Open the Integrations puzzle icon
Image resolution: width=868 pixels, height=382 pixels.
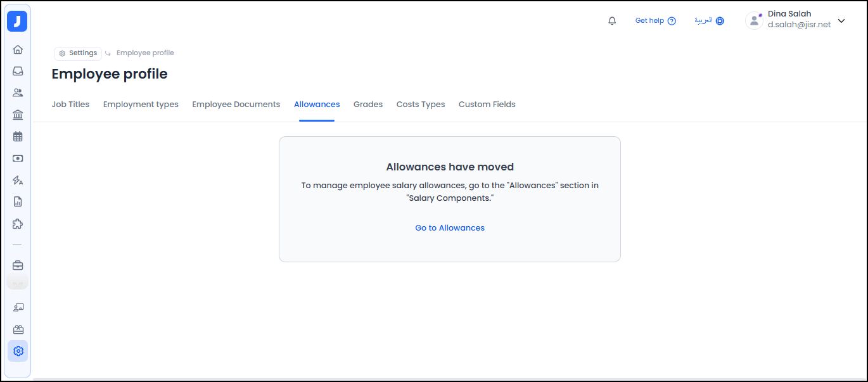(17, 223)
